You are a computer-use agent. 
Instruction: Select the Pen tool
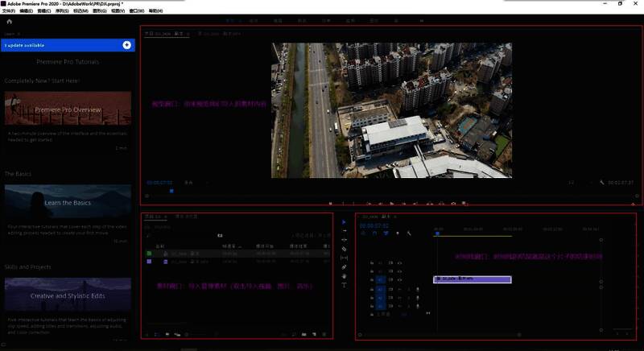[x=344, y=267]
